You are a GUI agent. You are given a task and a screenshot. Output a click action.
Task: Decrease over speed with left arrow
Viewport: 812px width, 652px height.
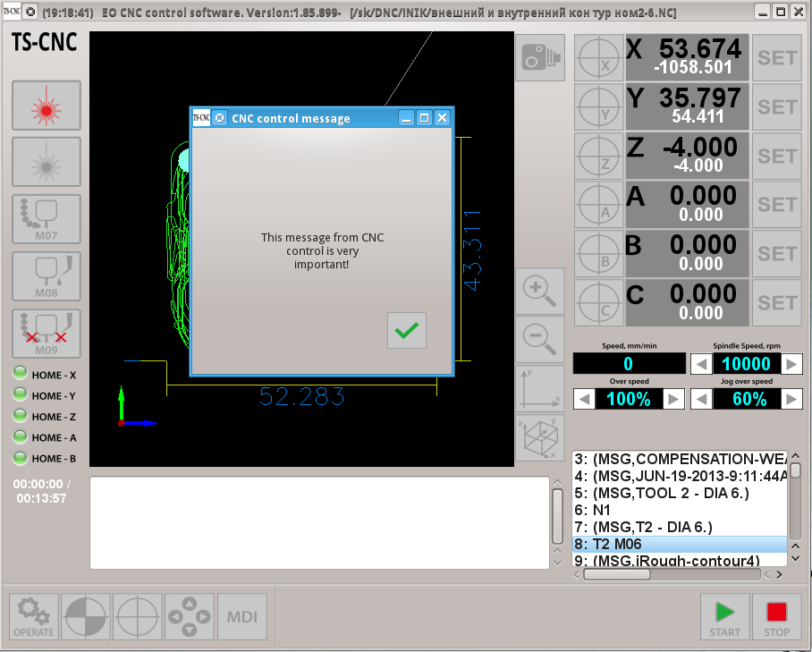(584, 399)
